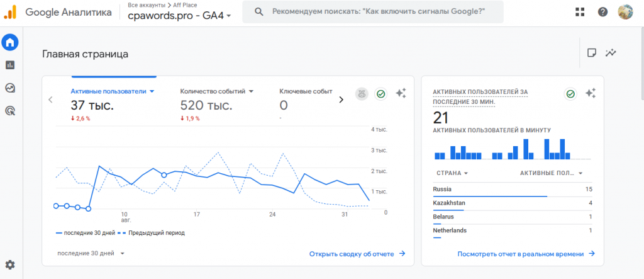This screenshot has width=644, height=279.
Task: Open the Home icon in left sidebar
Action: click(x=10, y=42)
